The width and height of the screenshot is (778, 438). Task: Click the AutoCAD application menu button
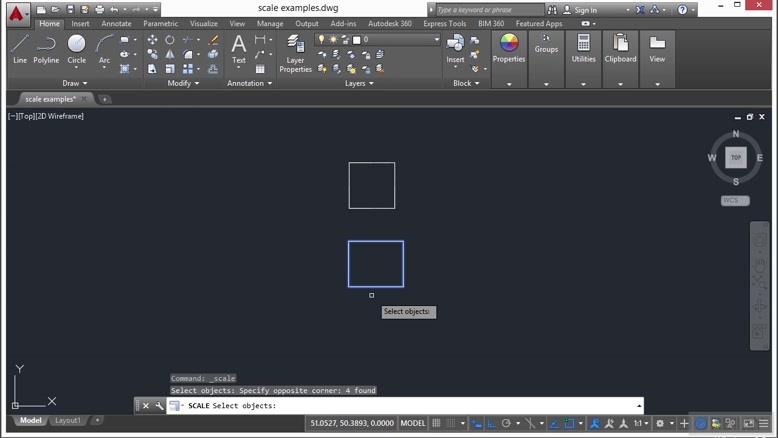point(17,13)
